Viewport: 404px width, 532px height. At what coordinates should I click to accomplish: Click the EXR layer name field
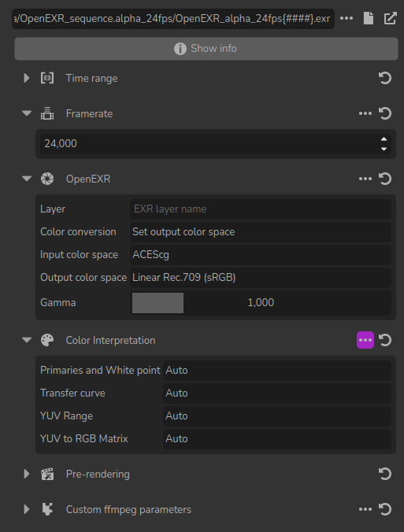(261, 209)
